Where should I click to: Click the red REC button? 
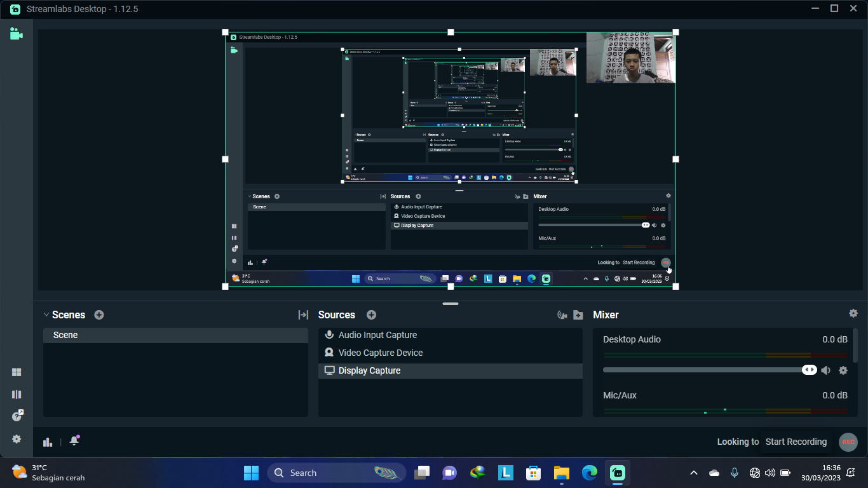848,442
